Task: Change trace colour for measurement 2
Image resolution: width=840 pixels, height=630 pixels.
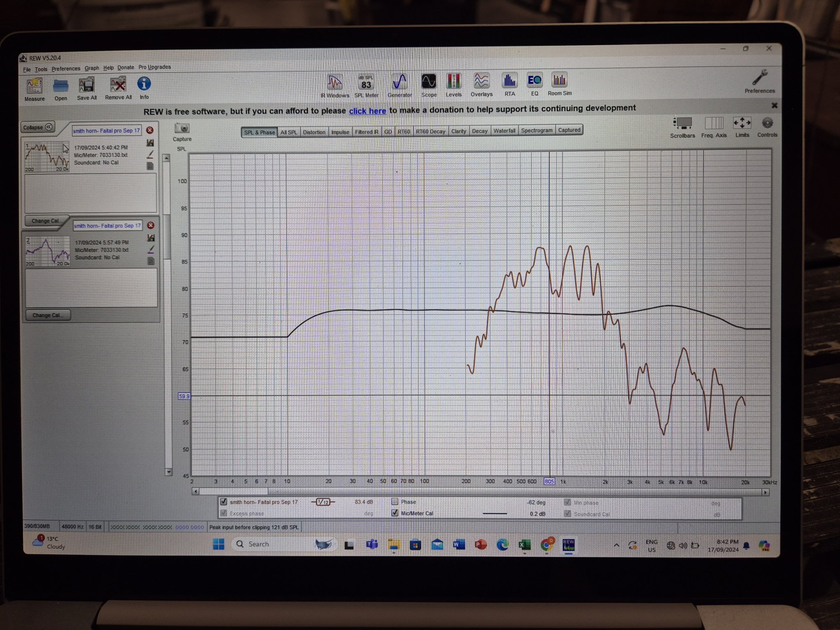Action: [x=151, y=249]
